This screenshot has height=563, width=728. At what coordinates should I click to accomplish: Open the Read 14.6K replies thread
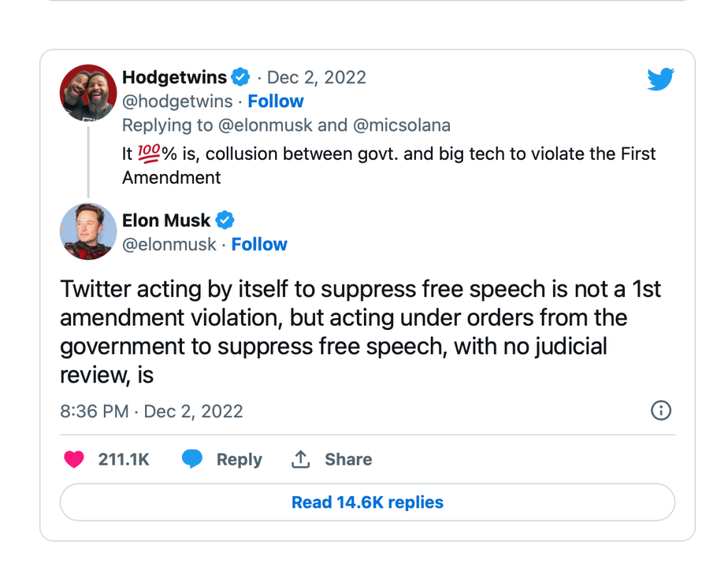coord(367,502)
